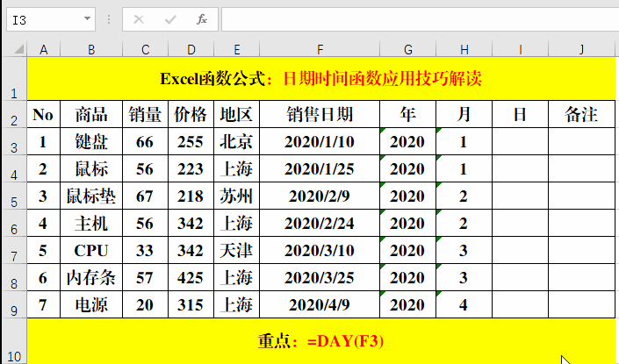
Task: Click the price cell '425'
Action: point(191,277)
